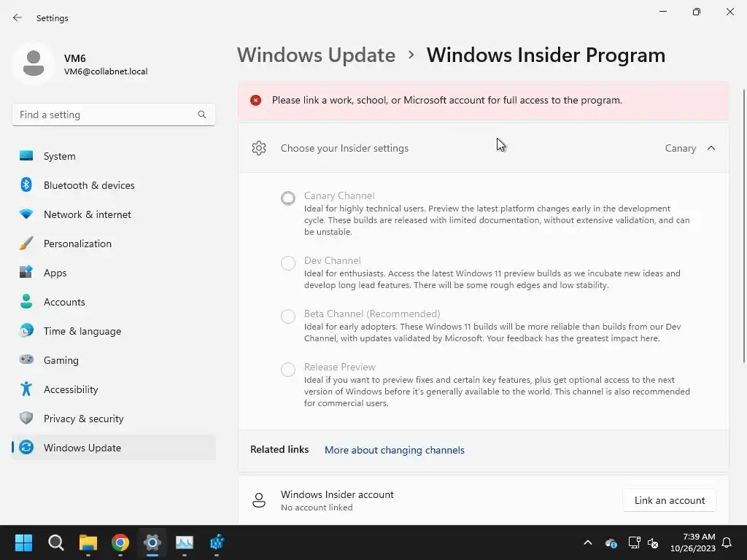Go to Bluetooth & devices
Image resolution: width=747 pixels, height=560 pixels.
(x=113, y=184)
